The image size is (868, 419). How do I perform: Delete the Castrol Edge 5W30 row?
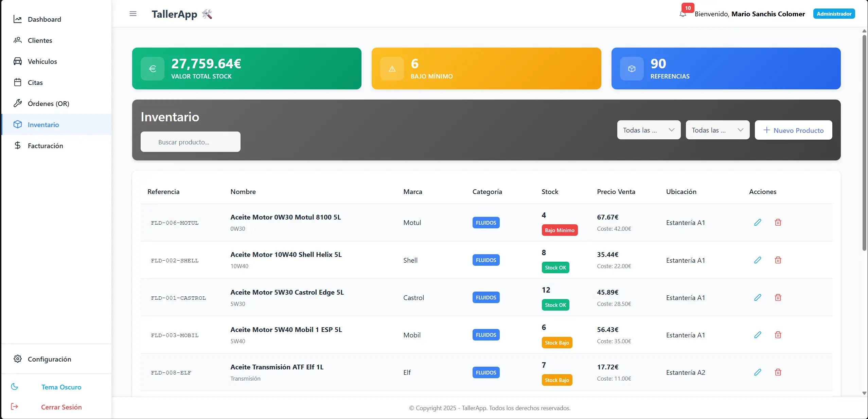(x=778, y=298)
